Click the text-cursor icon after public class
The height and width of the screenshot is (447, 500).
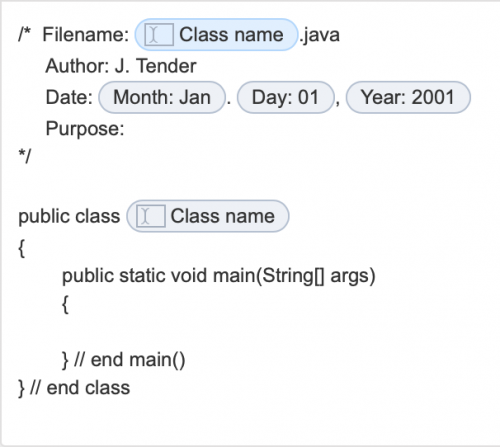click(x=151, y=216)
